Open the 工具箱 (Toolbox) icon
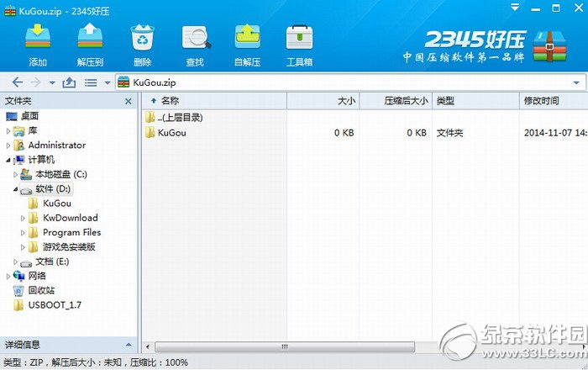This screenshot has width=588, height=370. point(299,37)
